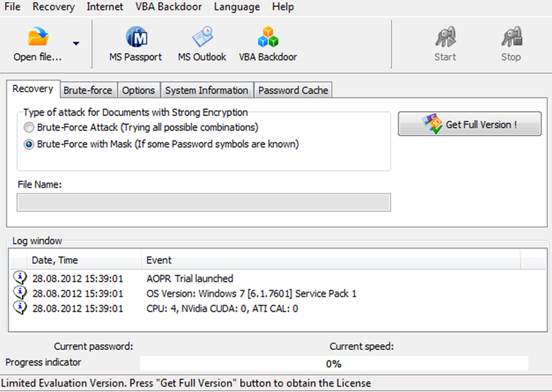
Task: Select Brute-Force with Mask radio option
Action: pos(29,144)
